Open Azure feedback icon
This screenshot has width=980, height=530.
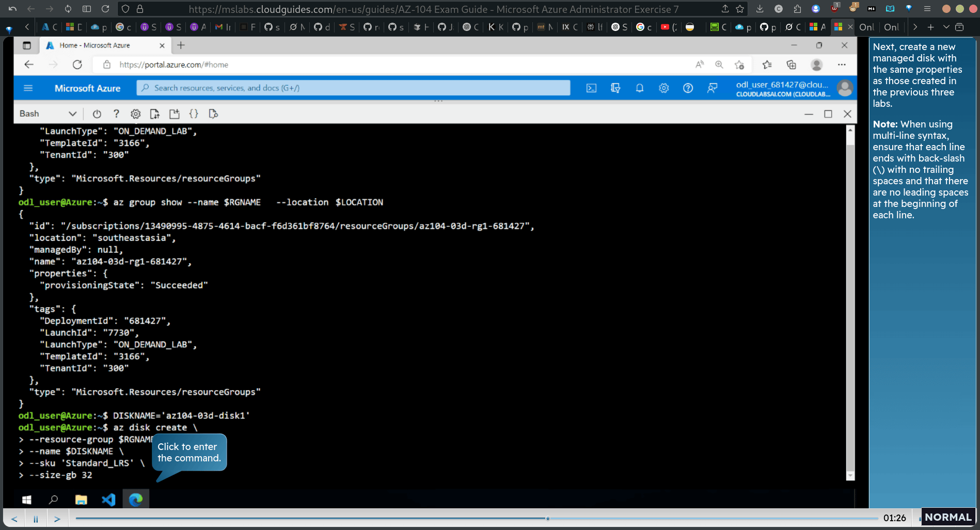(712, 88)
